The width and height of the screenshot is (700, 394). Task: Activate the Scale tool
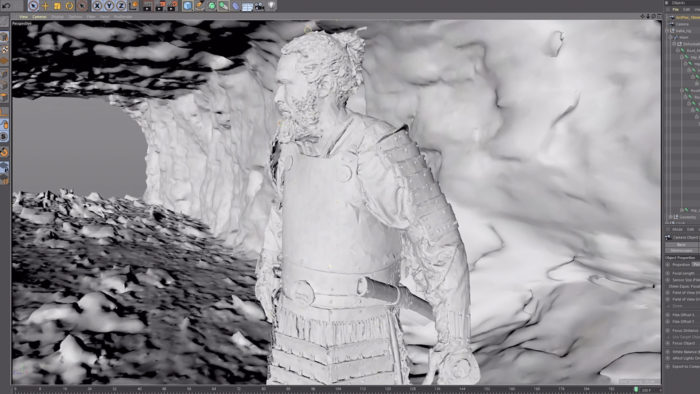[x=57, y=6]
